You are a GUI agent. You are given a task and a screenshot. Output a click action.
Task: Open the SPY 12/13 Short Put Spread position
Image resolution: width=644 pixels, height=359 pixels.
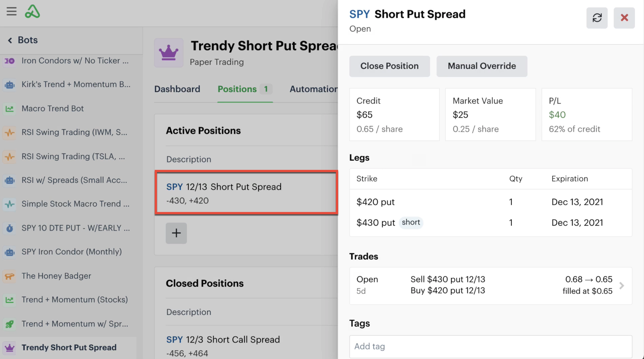(246, 193)
